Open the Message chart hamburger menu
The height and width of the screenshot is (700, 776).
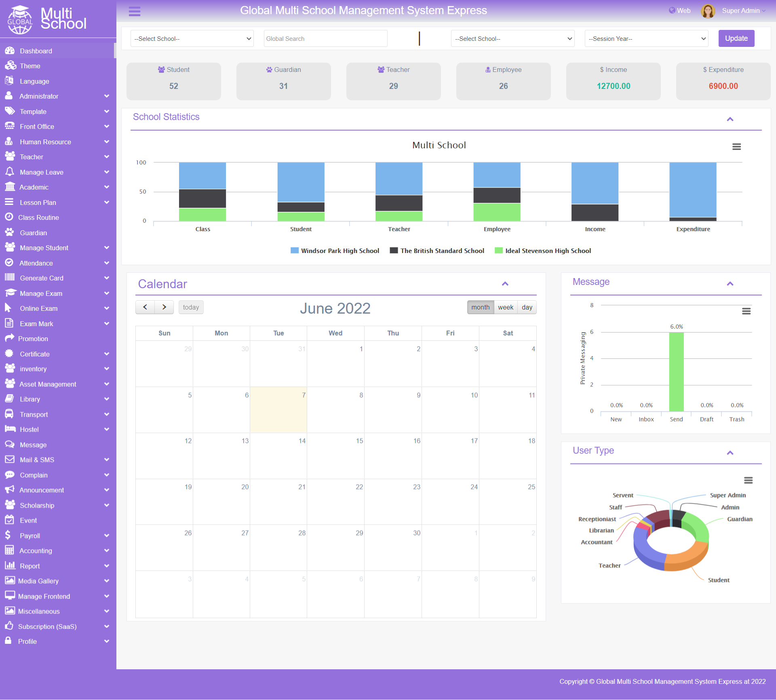pyautogui.click(x=746, y=311)
